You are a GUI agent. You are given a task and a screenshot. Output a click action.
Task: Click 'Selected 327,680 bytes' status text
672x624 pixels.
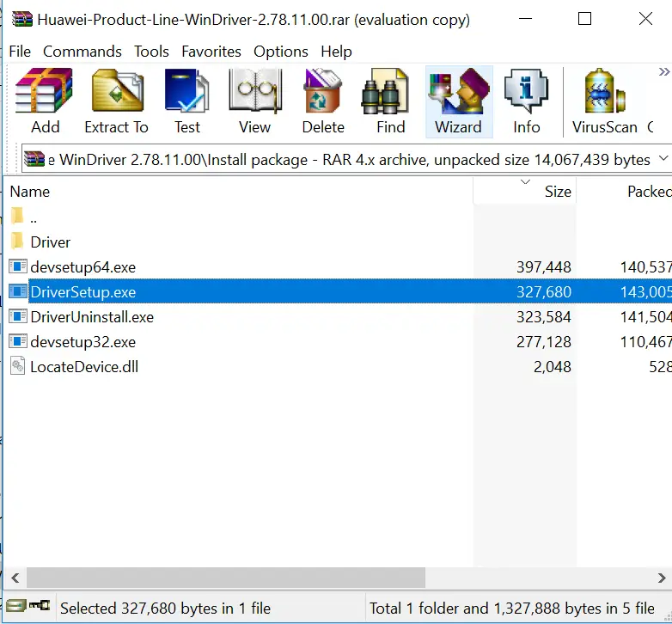(166, 609)
